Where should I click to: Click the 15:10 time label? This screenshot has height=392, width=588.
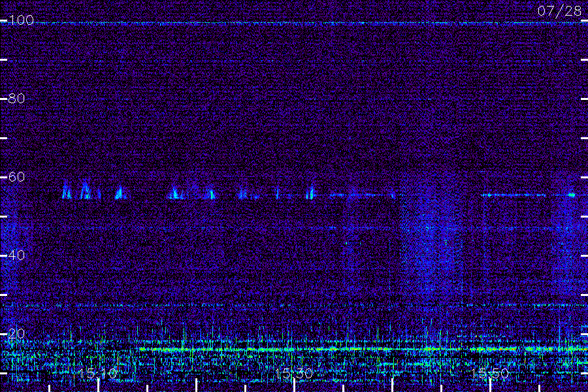click(98, 373)
